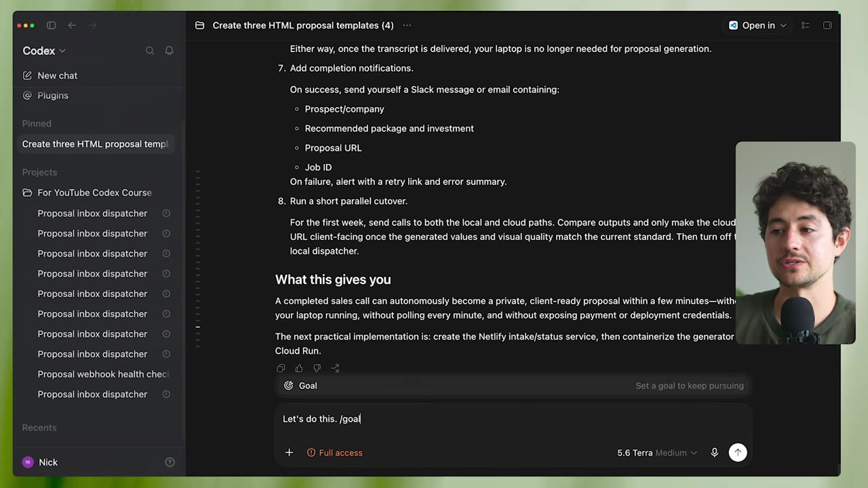Open the 5.6 Terra Medium model dropdown

click(x=656, y=453)
